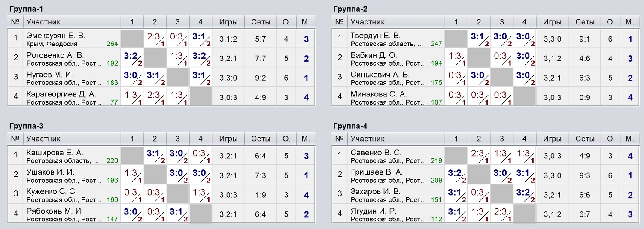
Task: Click the М. column header in Группа-4
Action: click(630, 139)
